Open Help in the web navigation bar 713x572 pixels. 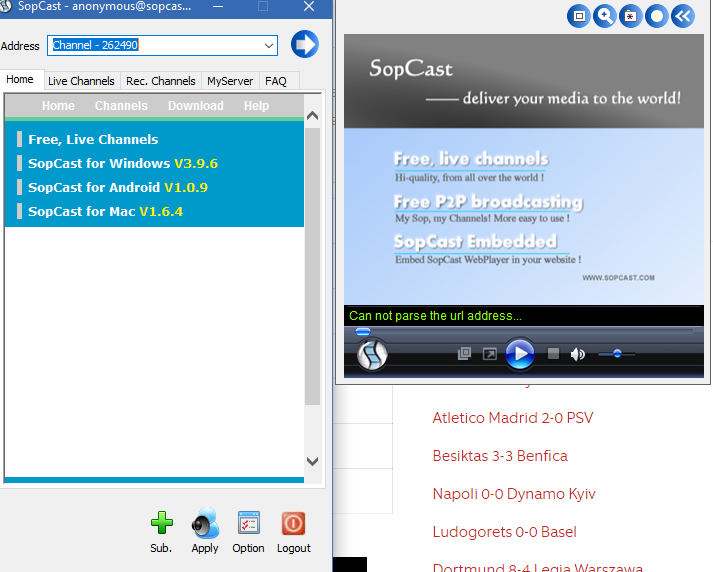tap(256, 105)
